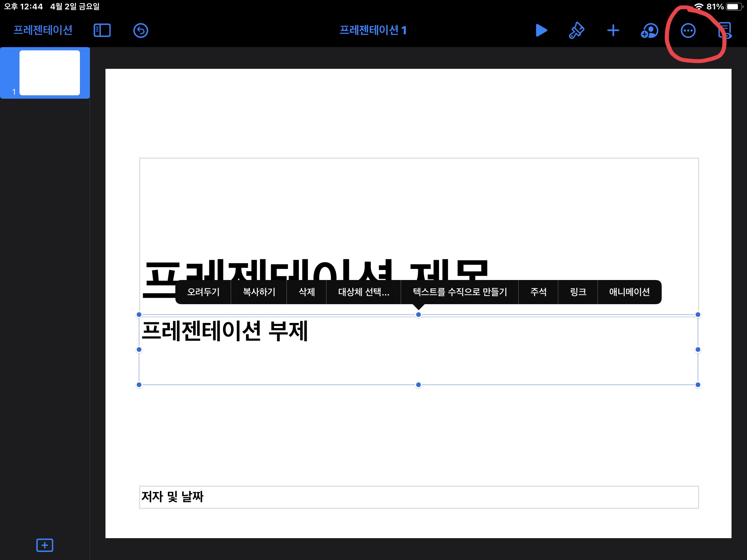Choose 텍스트를 수직으로 만들기 menu option
The width and height of the screenshot is (747, 560).
[x=459, y=292]
